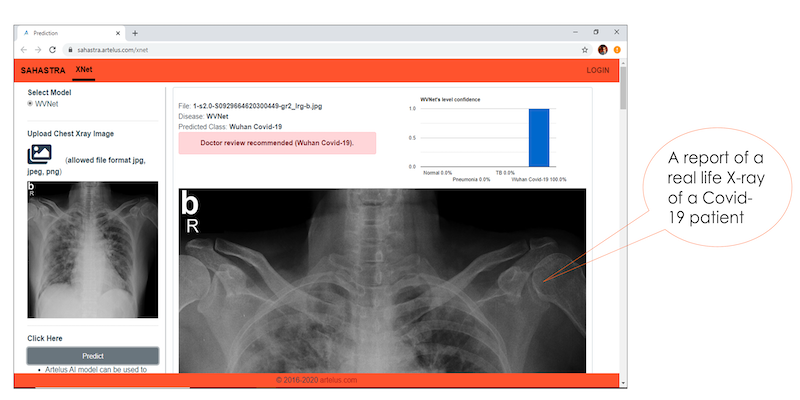Click the upload image gallery icon
This screenshot has width=800, height=400.
click(x=40, y=154)
